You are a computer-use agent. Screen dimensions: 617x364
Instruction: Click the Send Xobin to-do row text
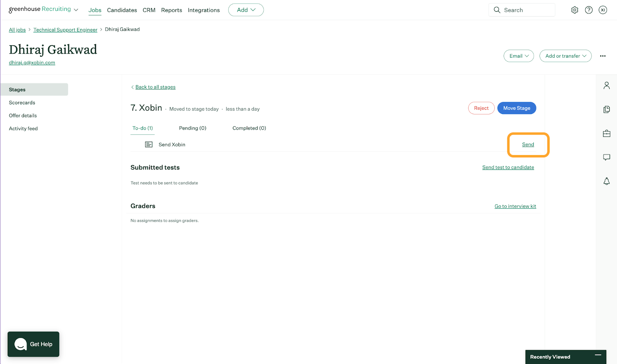172,144
